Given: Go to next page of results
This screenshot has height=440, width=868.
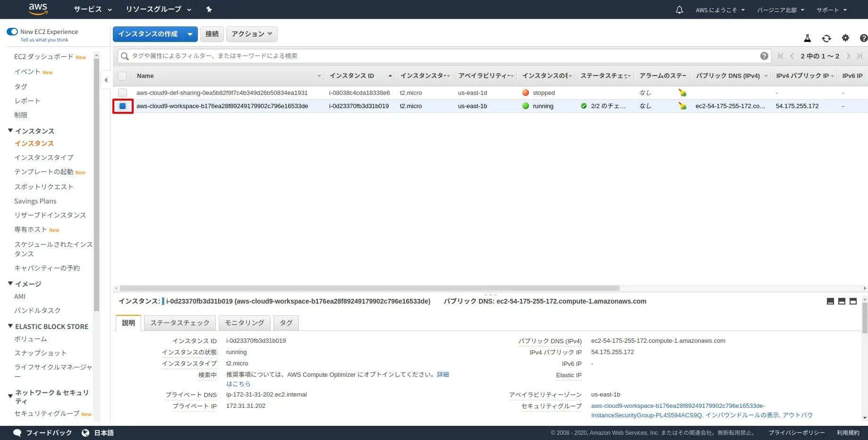Looking at the screenshot, I should (848, 56).
